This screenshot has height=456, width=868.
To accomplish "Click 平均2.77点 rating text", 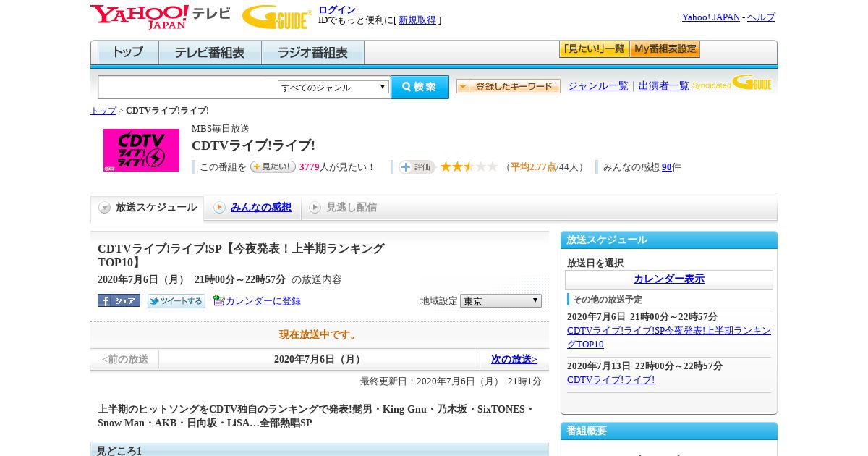I will (x=533, y=167).
